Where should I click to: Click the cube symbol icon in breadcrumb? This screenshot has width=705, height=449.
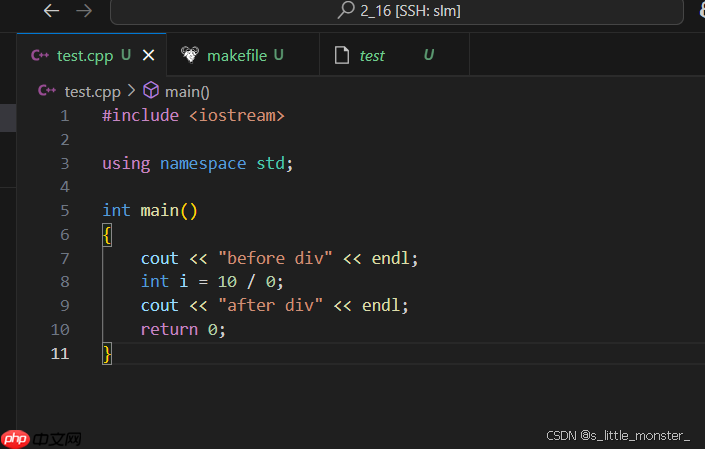click(x=151, y=90)
